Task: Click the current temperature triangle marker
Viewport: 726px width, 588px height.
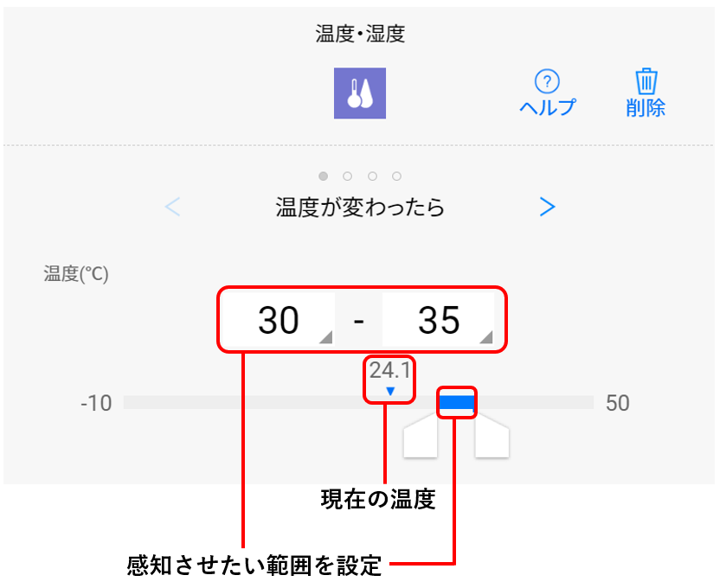Action: [x=390, y=392]
